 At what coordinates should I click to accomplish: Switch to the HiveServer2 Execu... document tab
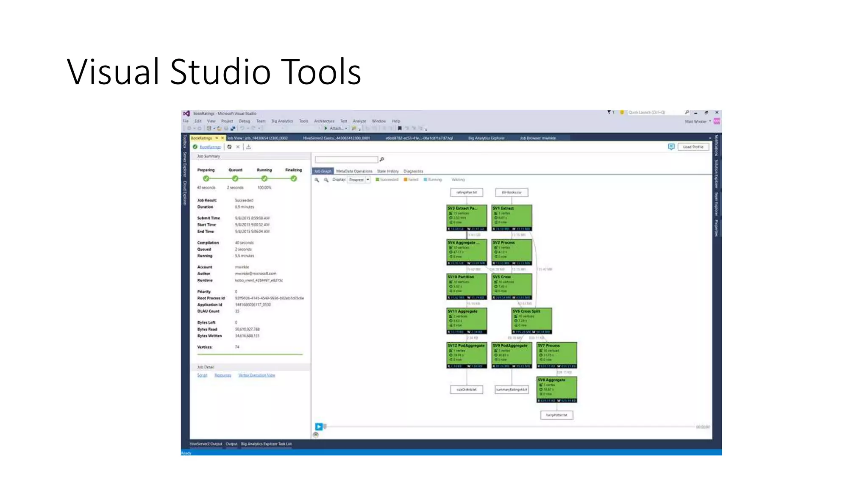[x=337, y=138]
